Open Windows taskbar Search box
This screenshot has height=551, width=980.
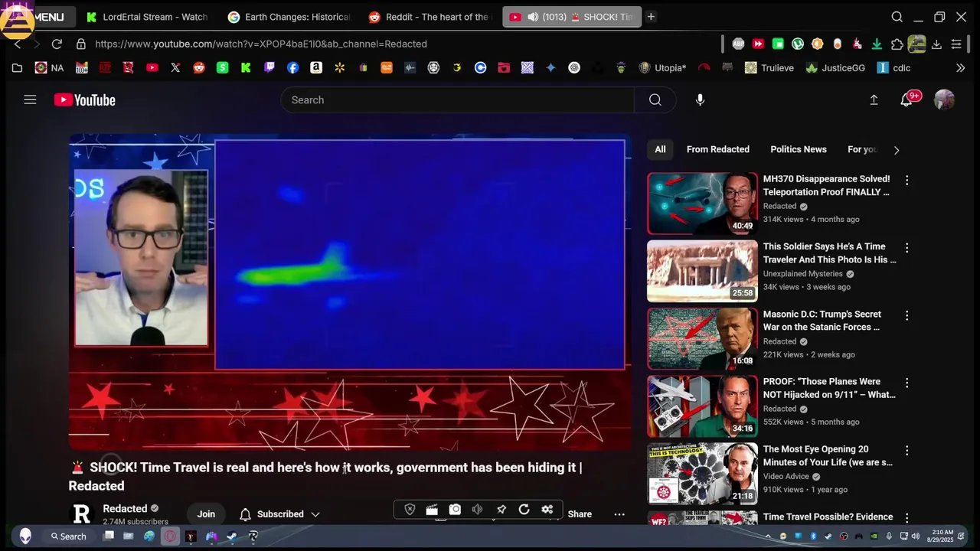[x=69, y=536]
